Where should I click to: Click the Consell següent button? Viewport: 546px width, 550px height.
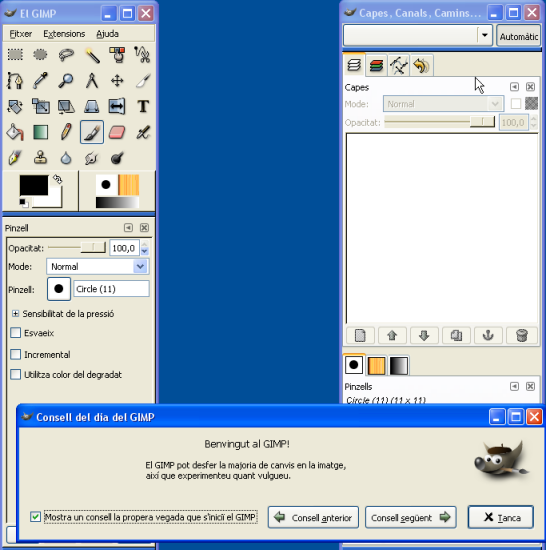click(410, 517)
